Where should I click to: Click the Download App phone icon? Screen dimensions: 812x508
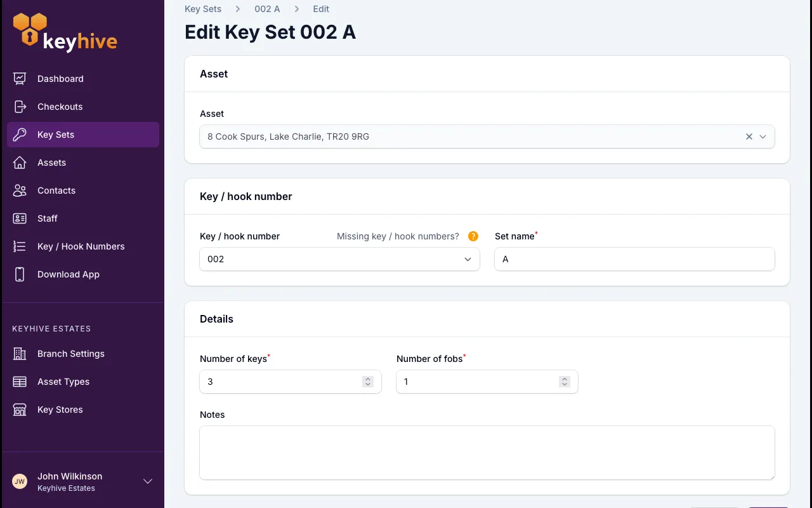point(20,274)
